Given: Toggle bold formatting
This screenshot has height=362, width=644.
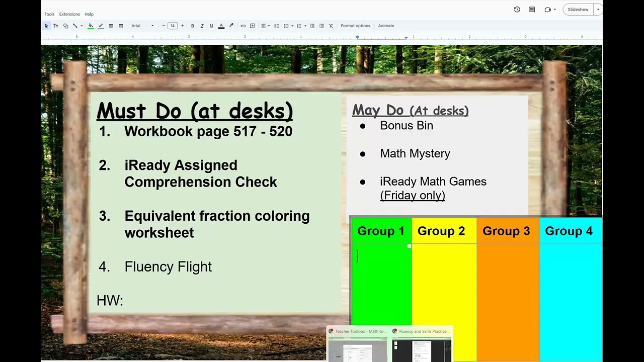Looking at the screenshot, I should coord(192,26).
